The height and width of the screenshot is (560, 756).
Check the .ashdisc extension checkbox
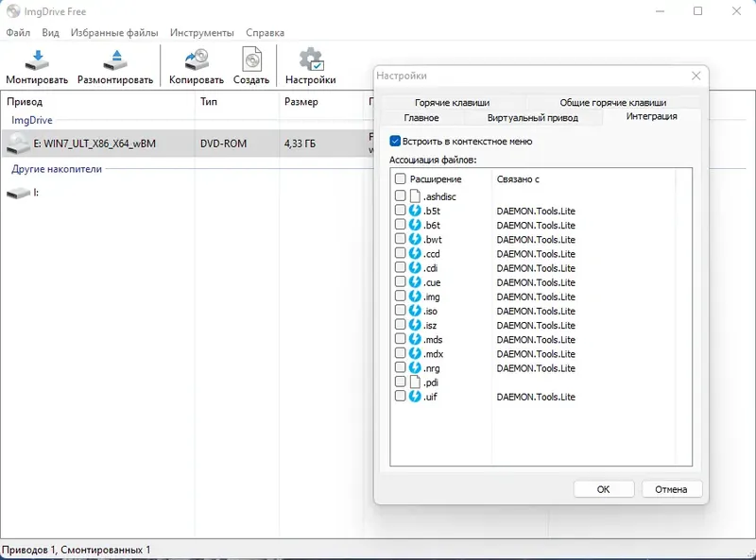tap(400, 195)
